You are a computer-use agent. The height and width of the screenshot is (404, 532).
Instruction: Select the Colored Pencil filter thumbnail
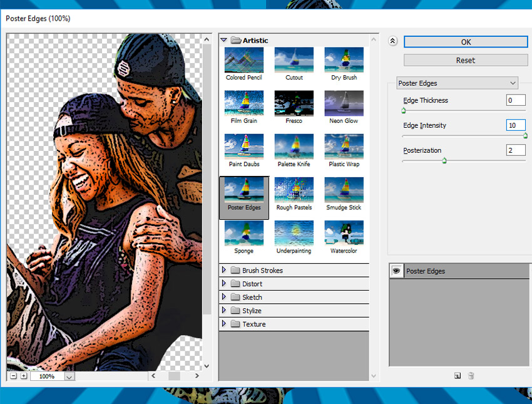243,61
